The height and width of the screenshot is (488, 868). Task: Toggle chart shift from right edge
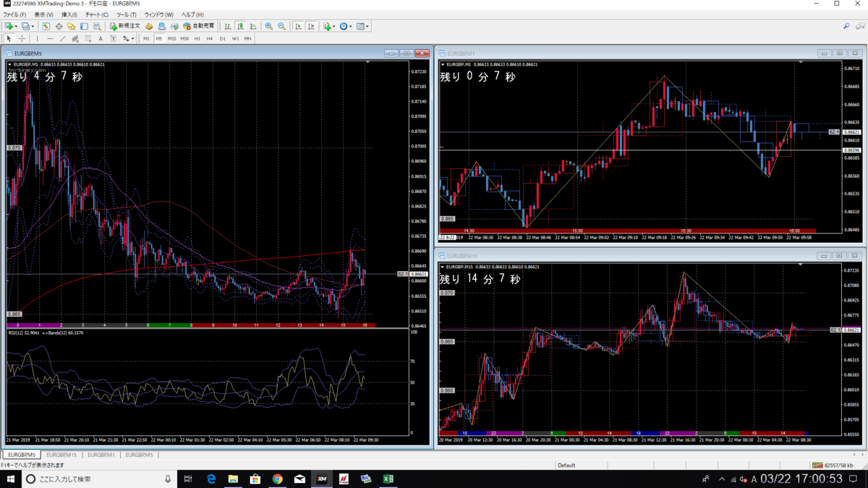pos(311,26)
